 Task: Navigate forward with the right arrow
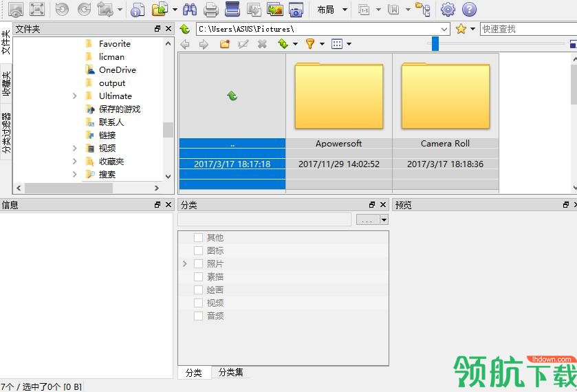(x=204, y=44)
